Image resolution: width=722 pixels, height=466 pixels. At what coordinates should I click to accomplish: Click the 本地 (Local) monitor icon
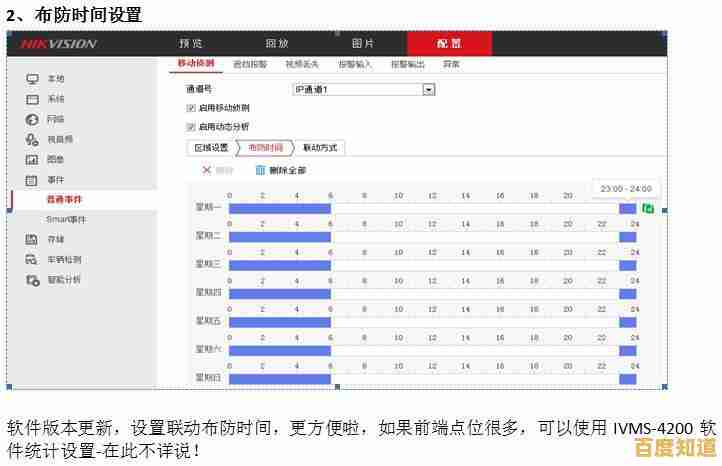(x=32, y=79)
